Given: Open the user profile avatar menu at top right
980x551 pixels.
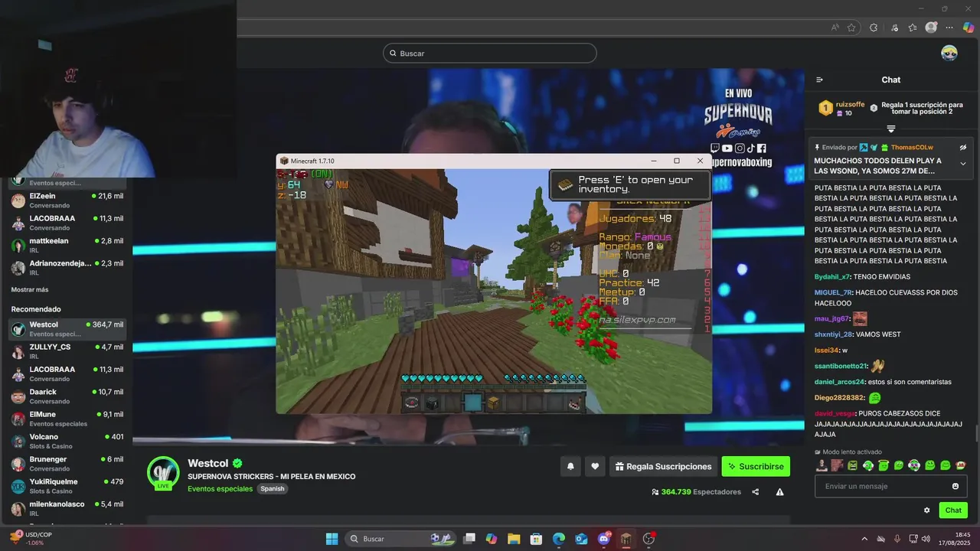Looking at the screenshot, I should point(949,53).
